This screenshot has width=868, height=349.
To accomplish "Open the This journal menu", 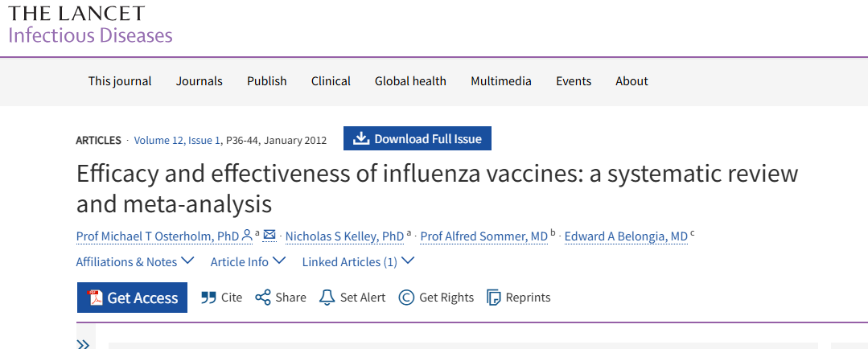I will pos(120,81).
